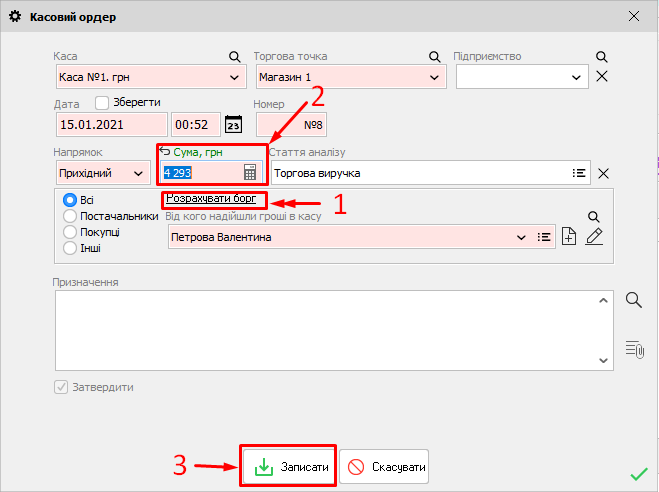The width and height of the screenshot is (659, 492).
Task: Edit the selected counterparty pencil icon
Action: [x=595, y=237]
